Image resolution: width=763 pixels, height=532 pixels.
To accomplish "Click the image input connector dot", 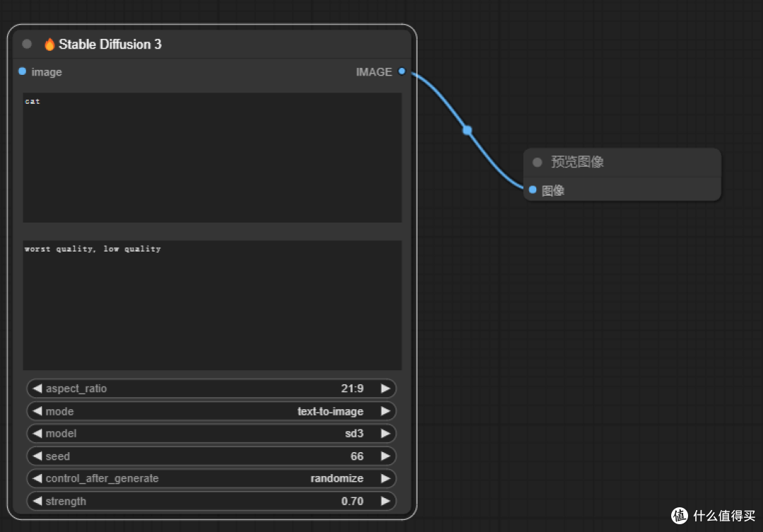I will [x=23, y=71].
